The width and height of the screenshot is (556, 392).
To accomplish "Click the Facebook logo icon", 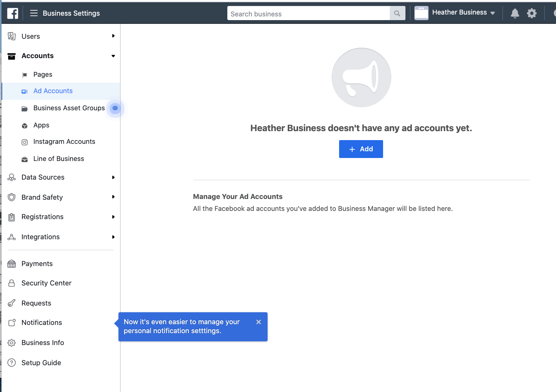I will (x=13, y=13).
